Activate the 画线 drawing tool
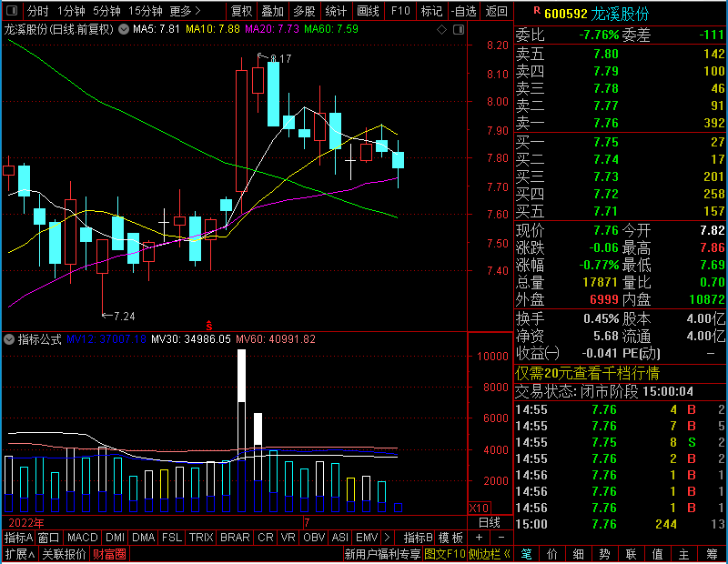 tap(368, 11)
